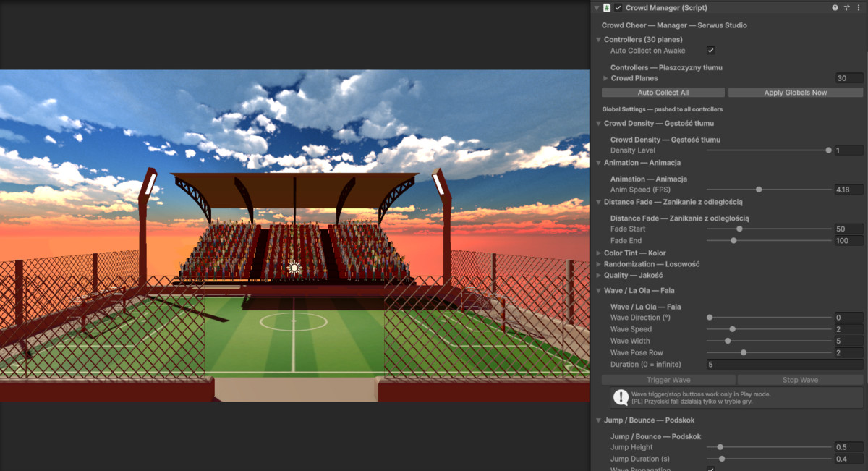
Task: Click the Wave Speed value field
Action: 849,329
